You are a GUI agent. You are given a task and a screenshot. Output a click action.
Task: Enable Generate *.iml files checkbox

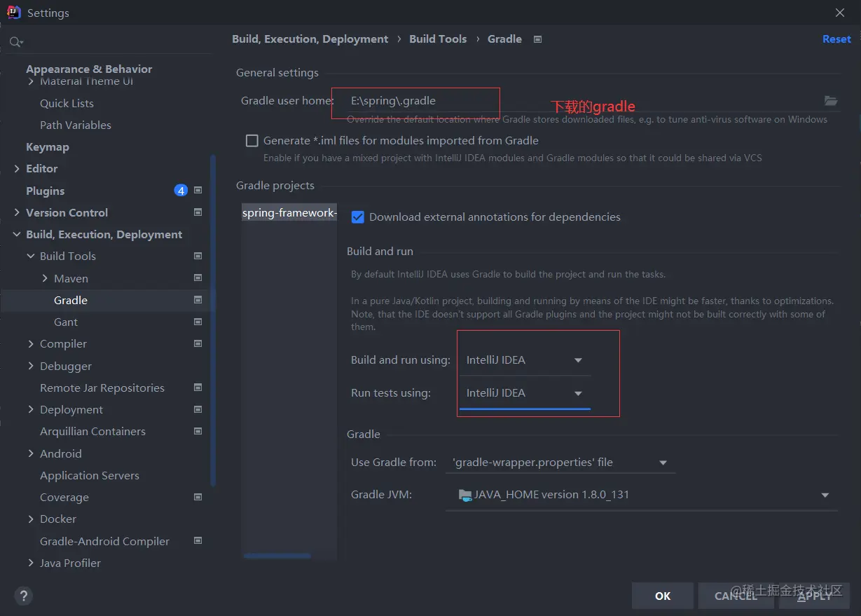tap(252, 141)
